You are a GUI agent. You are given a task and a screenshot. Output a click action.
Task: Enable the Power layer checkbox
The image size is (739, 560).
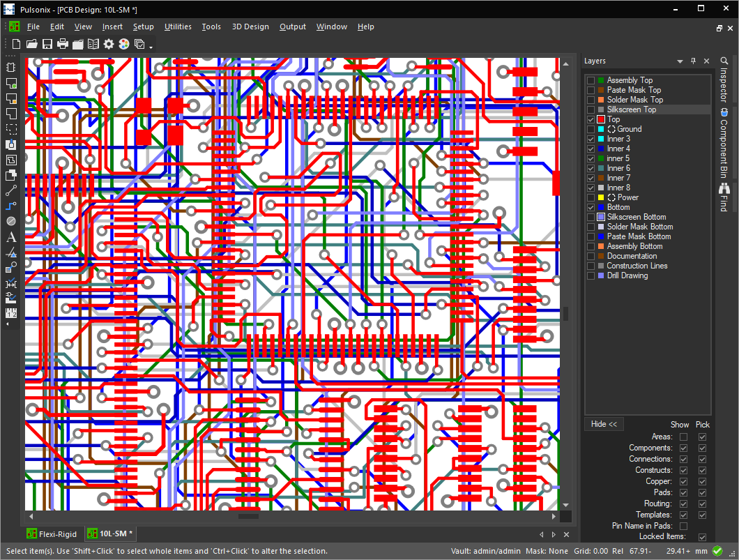591,198
